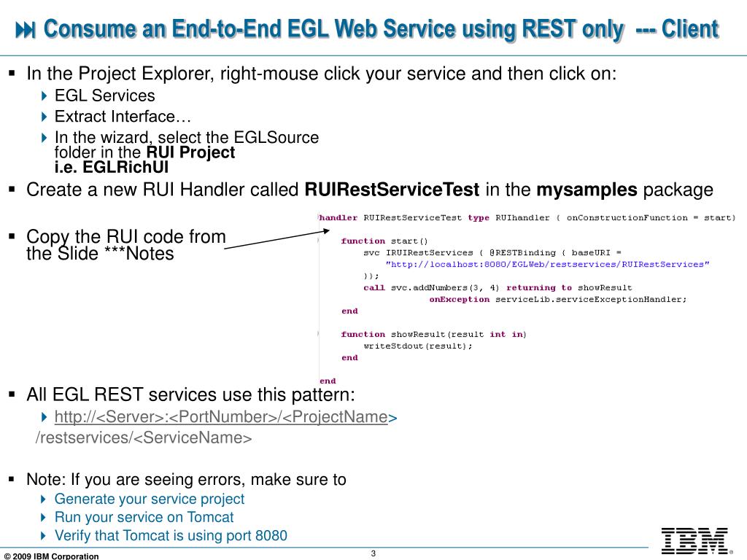Viewport: 747px width, 560px height.
Task: Click the '/restservices/<ServiceName>' text
Action: click(144, 437)
